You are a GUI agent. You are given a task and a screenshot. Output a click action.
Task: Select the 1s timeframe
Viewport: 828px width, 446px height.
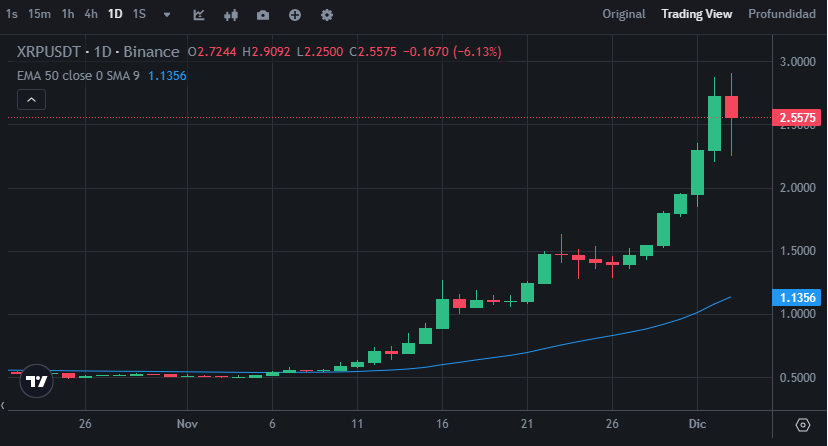coord(12,14)
